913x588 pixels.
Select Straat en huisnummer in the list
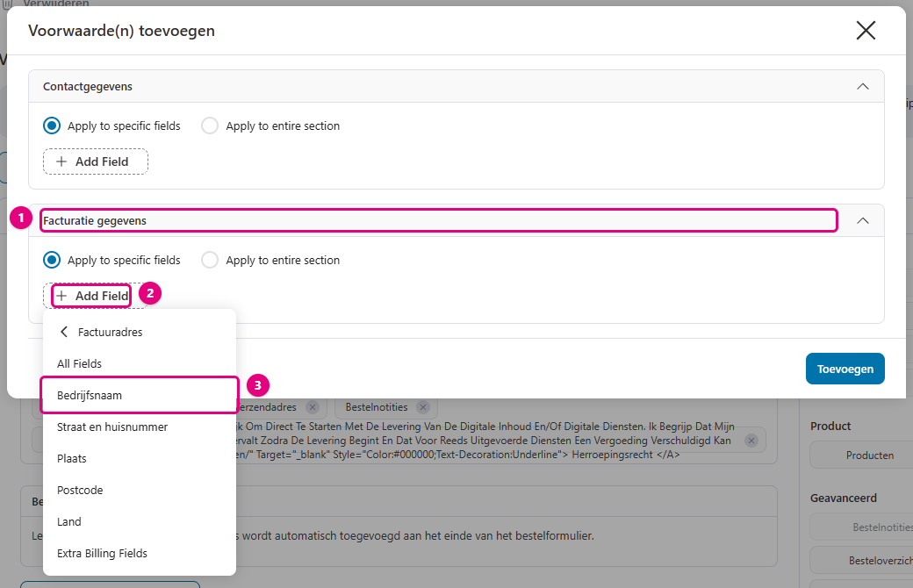pyautogui.click(x=140, y=427)
